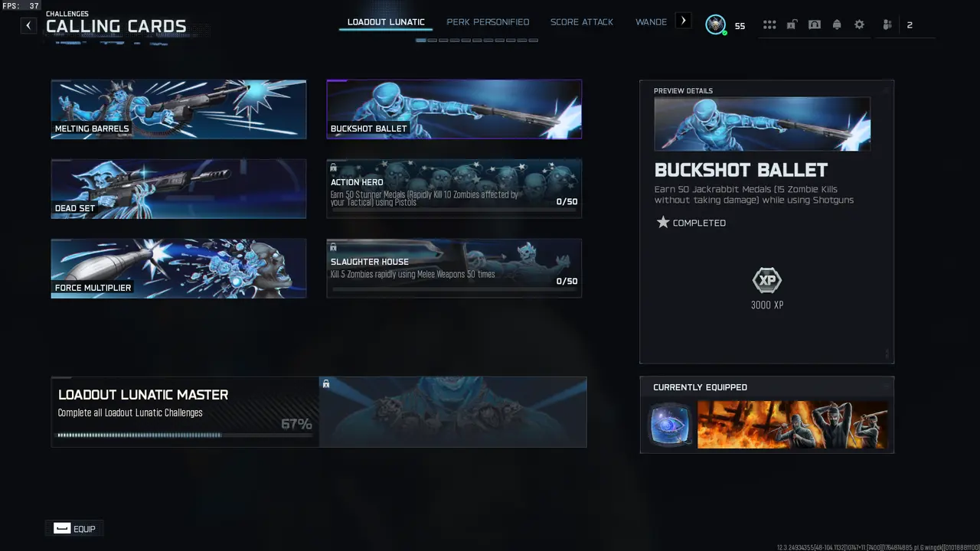Open the partially hidden Wande tab

651,22
